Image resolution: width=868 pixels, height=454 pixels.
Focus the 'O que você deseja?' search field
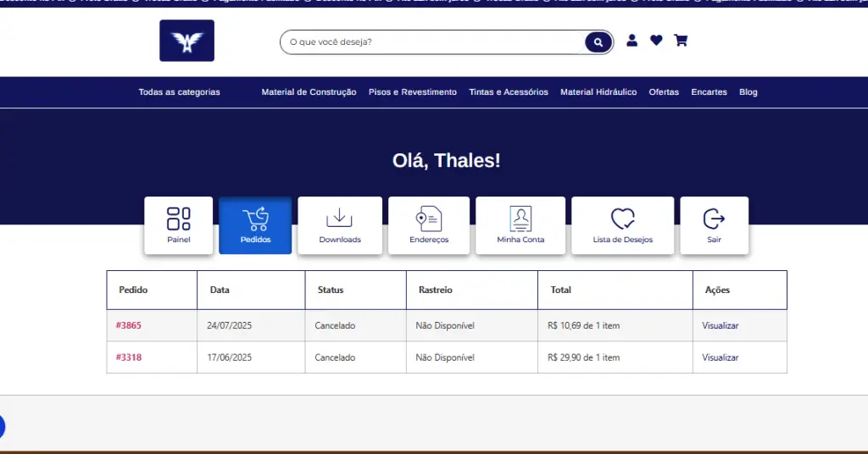432,42
